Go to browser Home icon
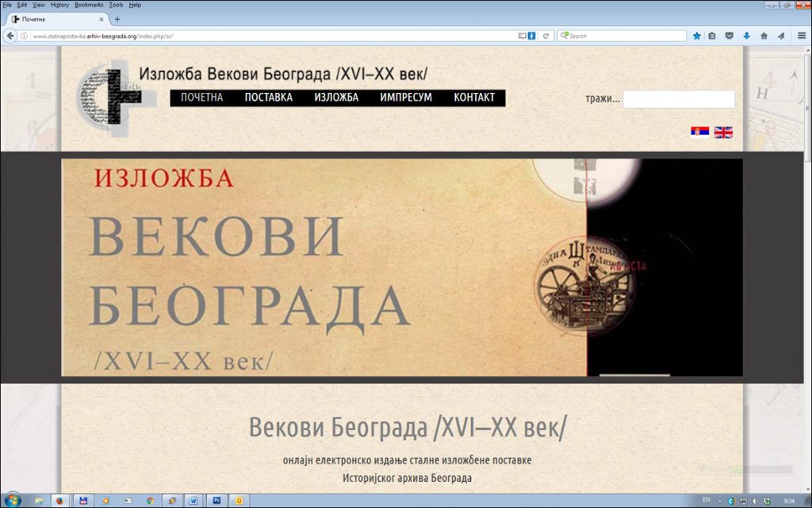Screen dimensions: 812x508 tap(764, 36)
